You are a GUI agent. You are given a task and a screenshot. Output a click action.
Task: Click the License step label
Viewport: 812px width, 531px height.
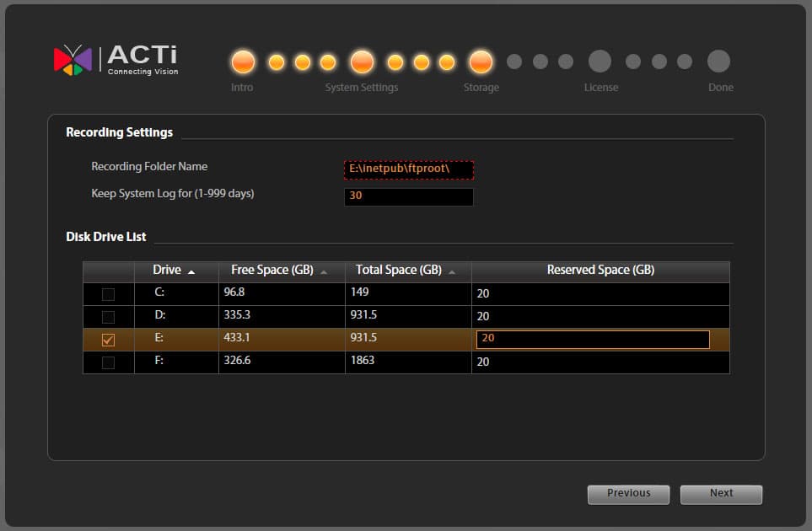pos(600,88)
